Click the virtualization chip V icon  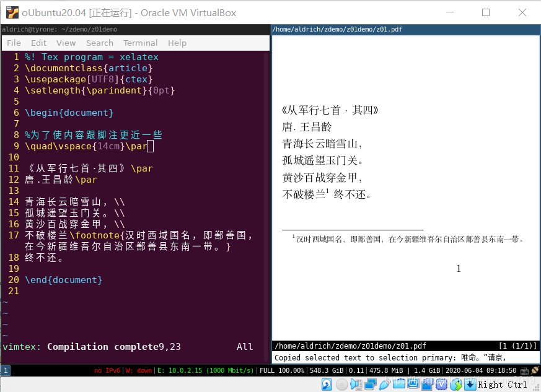tap(442, 385)
